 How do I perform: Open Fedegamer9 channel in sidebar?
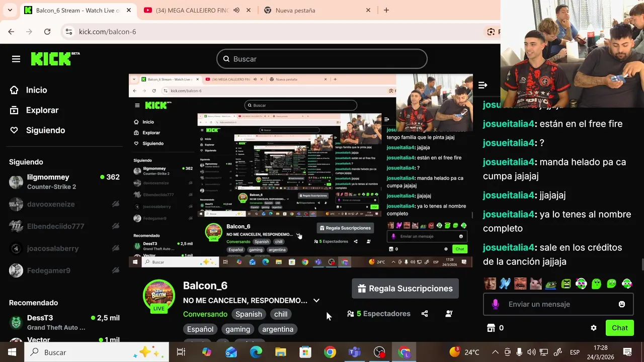(x=64, y=270)
